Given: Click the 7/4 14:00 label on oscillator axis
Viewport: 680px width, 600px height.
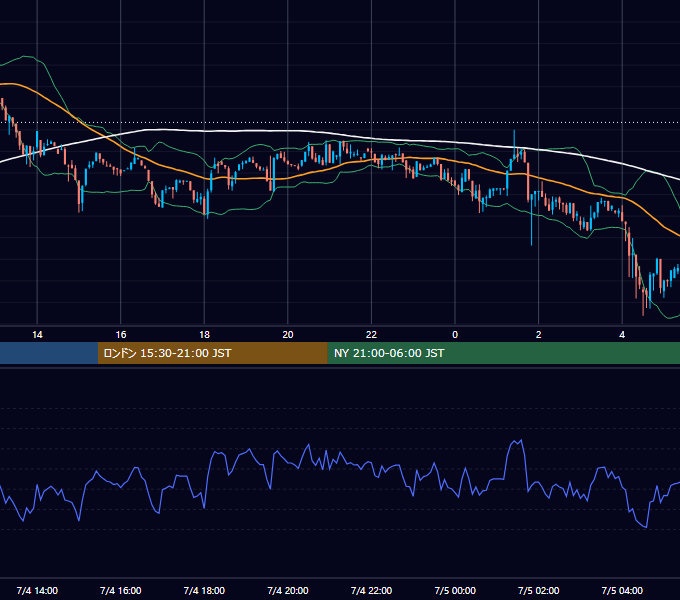Looking at the screenshot, I should click(37, 590).
